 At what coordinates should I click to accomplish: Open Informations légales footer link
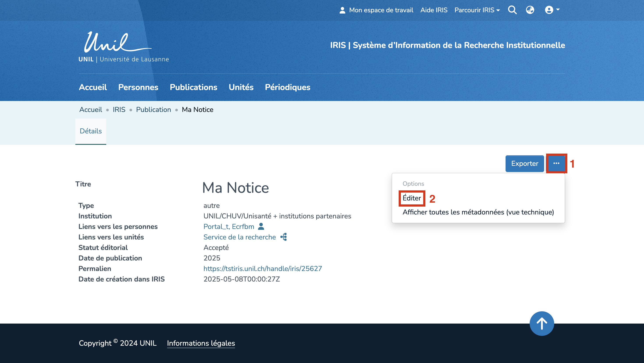point(201,343)
